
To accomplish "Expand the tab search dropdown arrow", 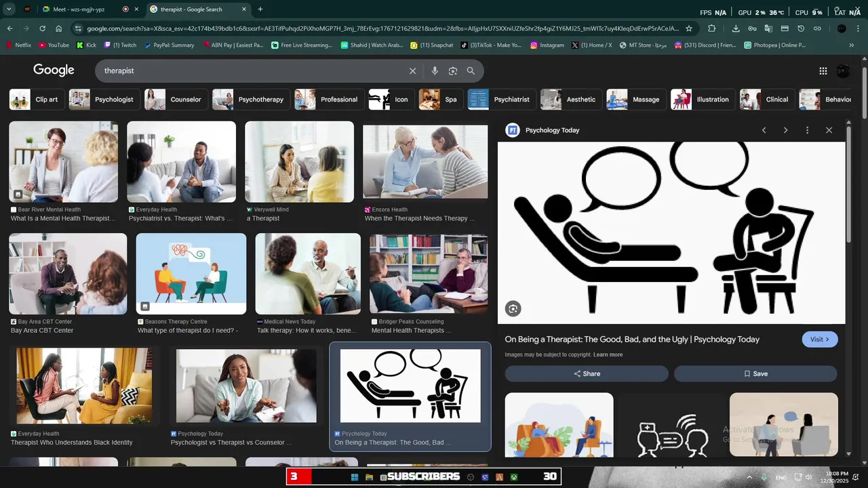I will [9, 9].
